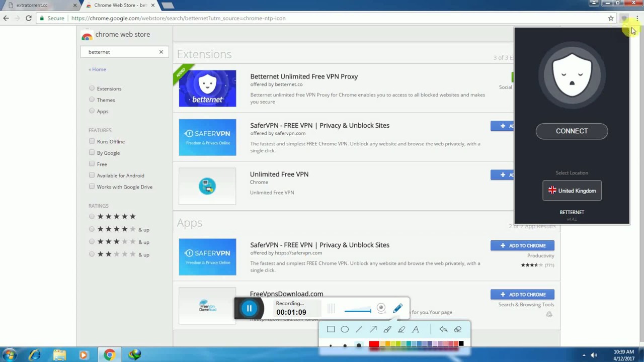This screenshot has width=644, height=362.
Task: Add SaferVPN app to Chrome
Action: point(522,245)
